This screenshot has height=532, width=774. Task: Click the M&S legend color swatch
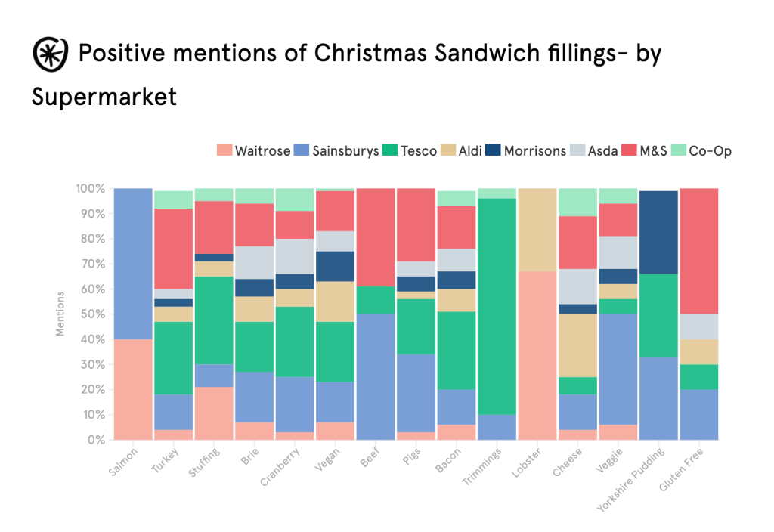pos(629,150)
